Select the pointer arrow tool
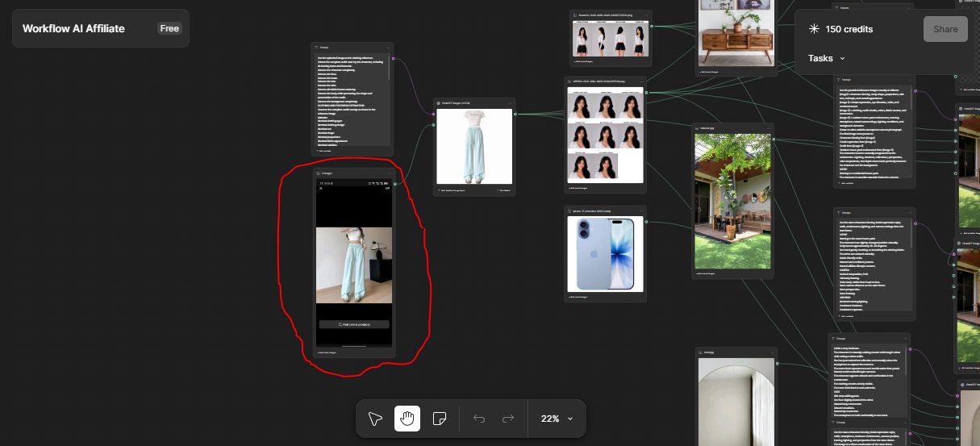 375,419
